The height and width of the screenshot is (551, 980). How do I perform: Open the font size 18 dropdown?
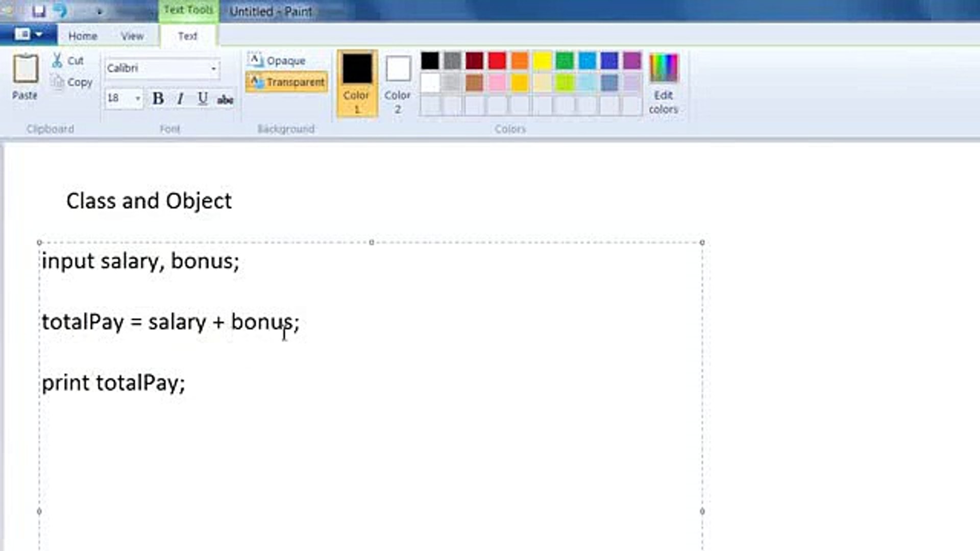click(137, 98)
